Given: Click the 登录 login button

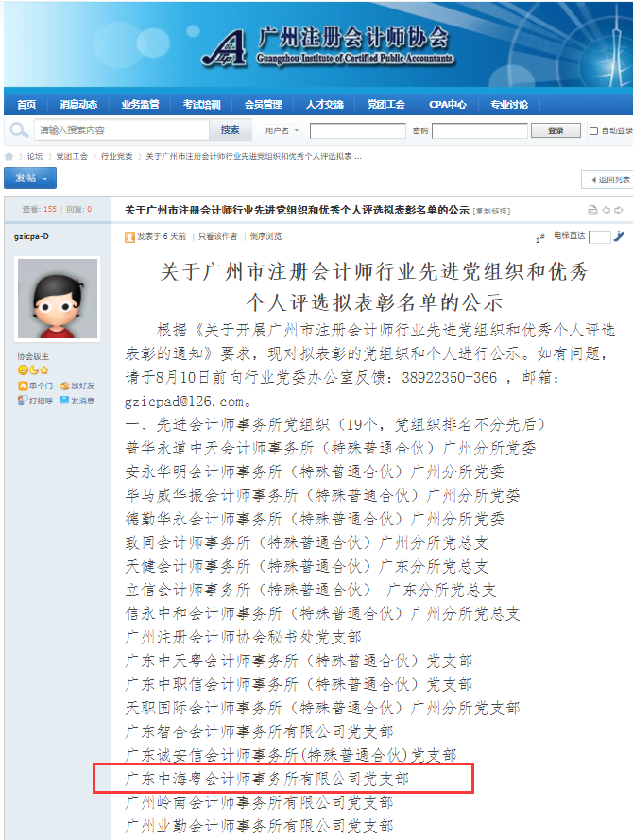Looking at the screenshot, I should (556, 130).
